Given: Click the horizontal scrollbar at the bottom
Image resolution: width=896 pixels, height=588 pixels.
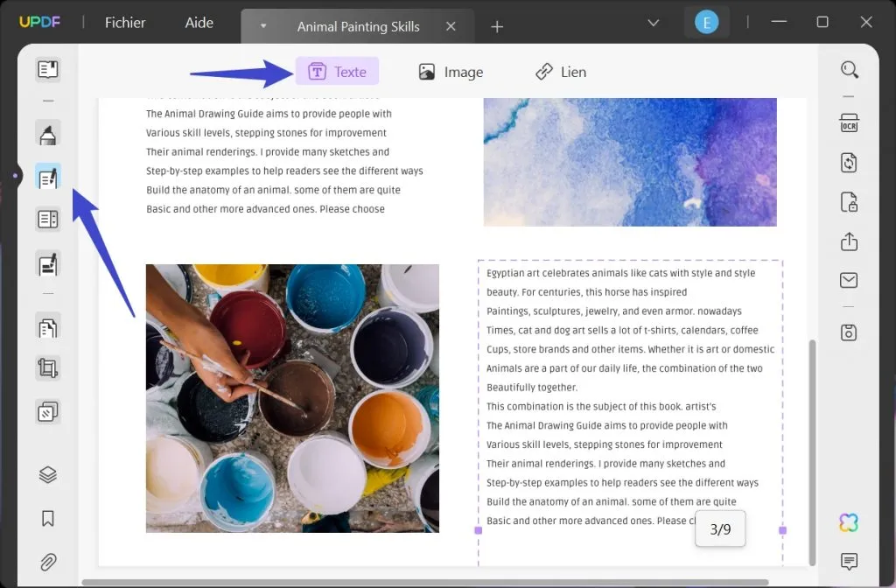Looking at the screenshot, I should pyautogui.click(x=425, y=582).
